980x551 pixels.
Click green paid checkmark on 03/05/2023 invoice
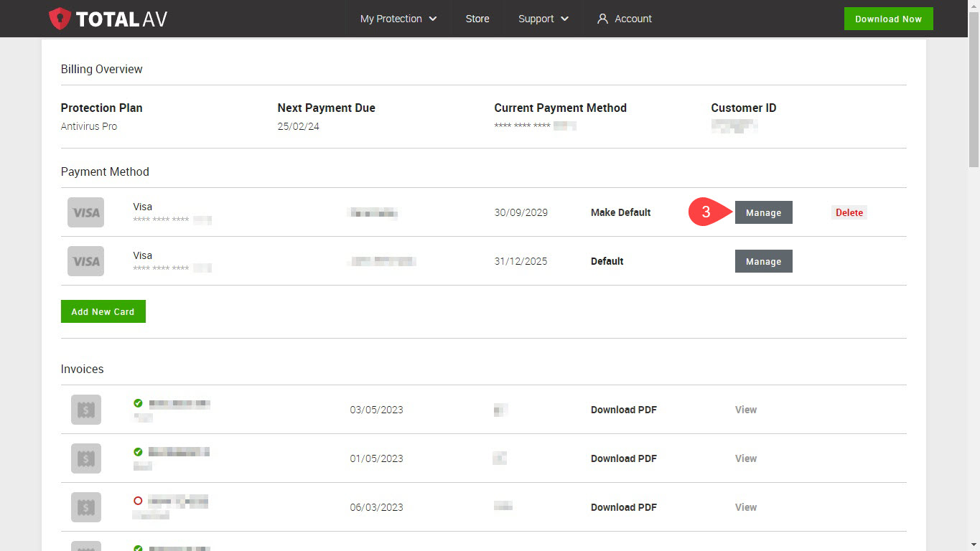point(138,403)
